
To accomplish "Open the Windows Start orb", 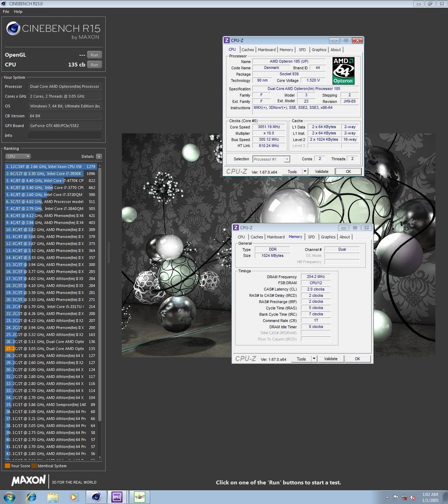I will (x=9, y=497).
